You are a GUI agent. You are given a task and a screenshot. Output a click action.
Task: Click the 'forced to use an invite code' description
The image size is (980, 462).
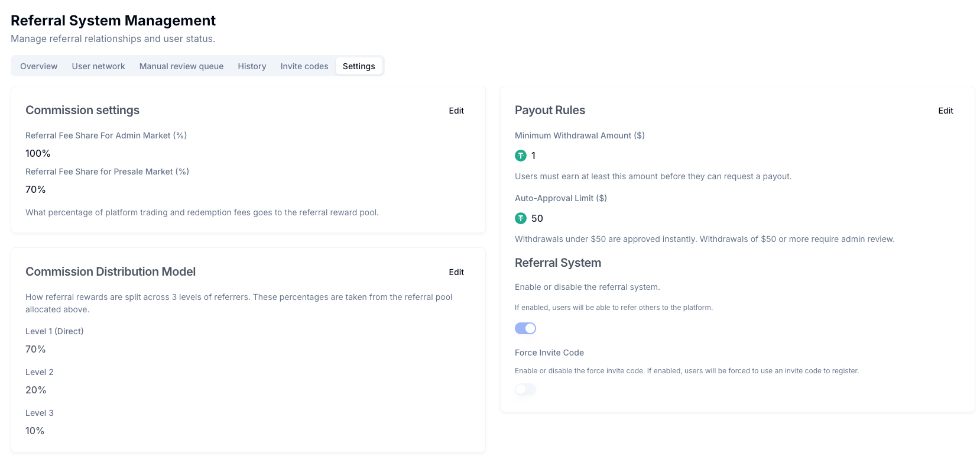click(687, 371)
